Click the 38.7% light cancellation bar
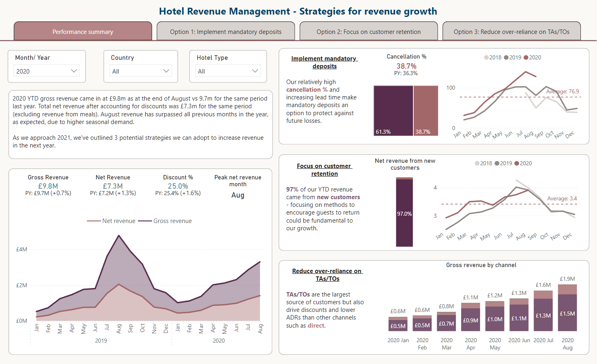 426,111
